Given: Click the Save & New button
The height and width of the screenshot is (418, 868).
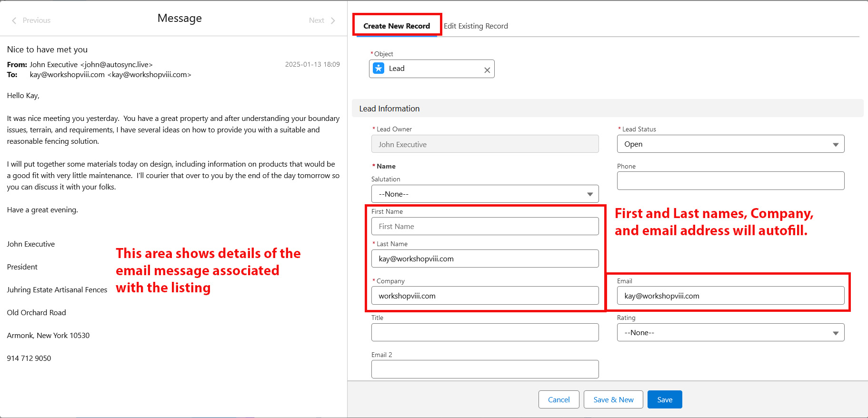Looking at the screenshot, I should coord(613,400).
